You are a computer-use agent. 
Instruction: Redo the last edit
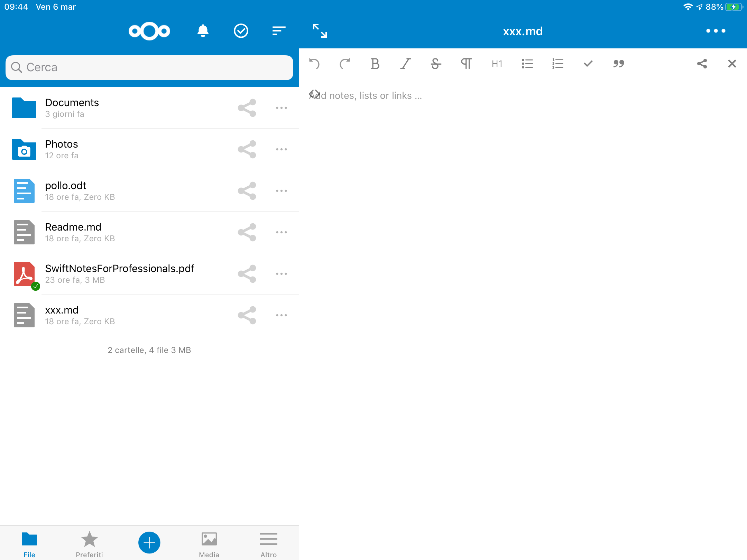coord(344,64)
